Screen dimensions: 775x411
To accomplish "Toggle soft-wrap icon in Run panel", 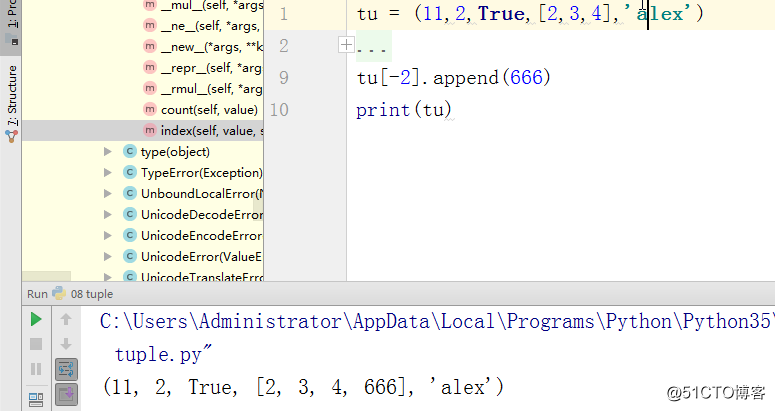I will 66,369.
